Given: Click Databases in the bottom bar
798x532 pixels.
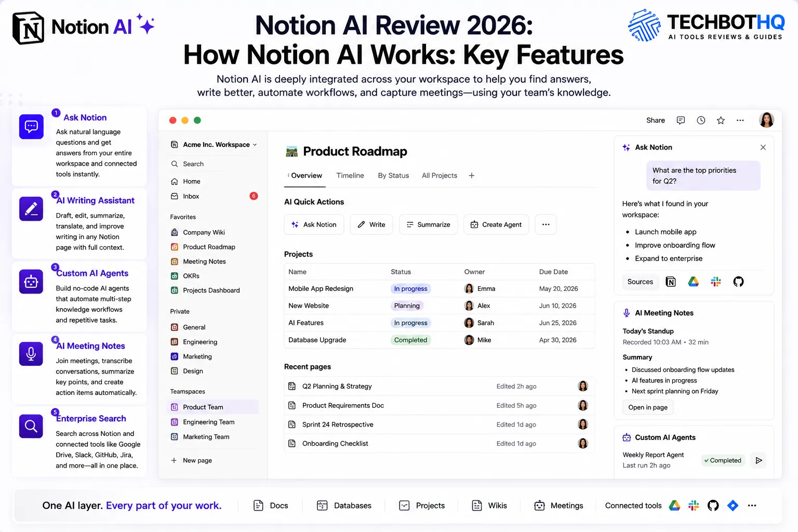Looking at the screenshot, I should pos(344,506).
